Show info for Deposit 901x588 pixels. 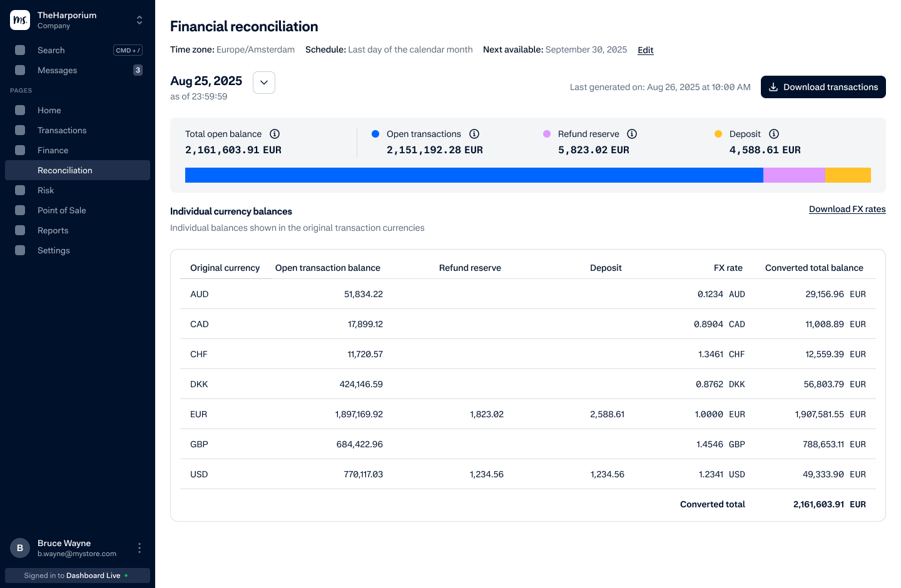[774, 134]
